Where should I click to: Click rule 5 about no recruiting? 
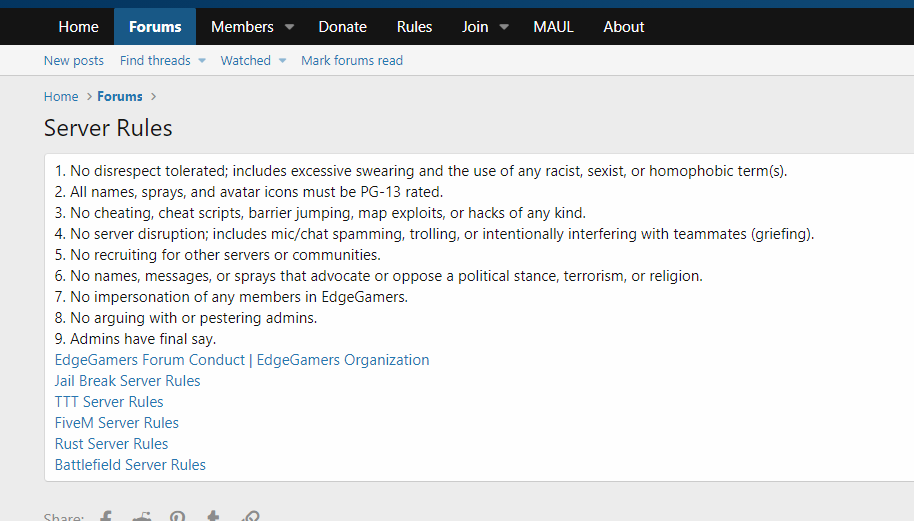[217, 255]
